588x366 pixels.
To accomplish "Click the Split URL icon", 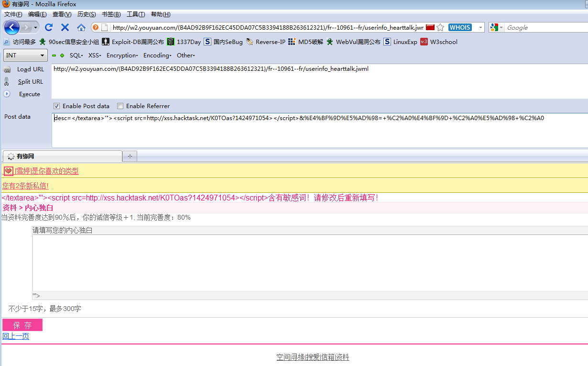I will pyautogui.click(x=7, y=82).
